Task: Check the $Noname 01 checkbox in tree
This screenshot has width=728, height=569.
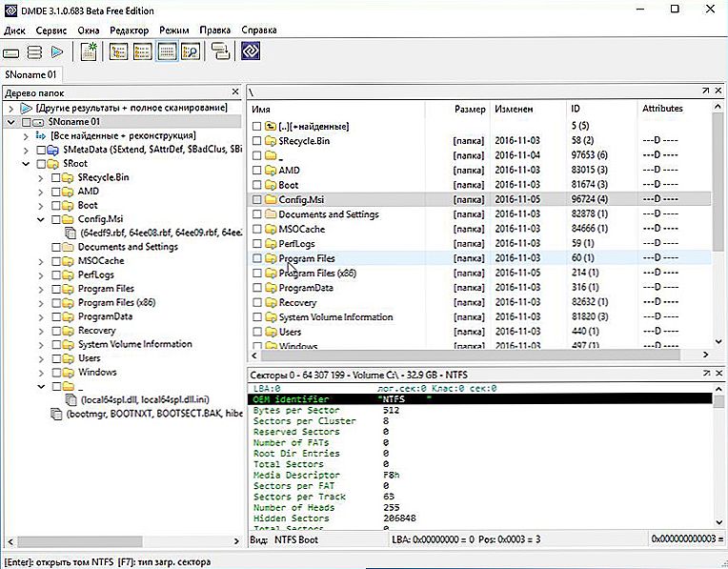Action: click(x=27, y=122)
